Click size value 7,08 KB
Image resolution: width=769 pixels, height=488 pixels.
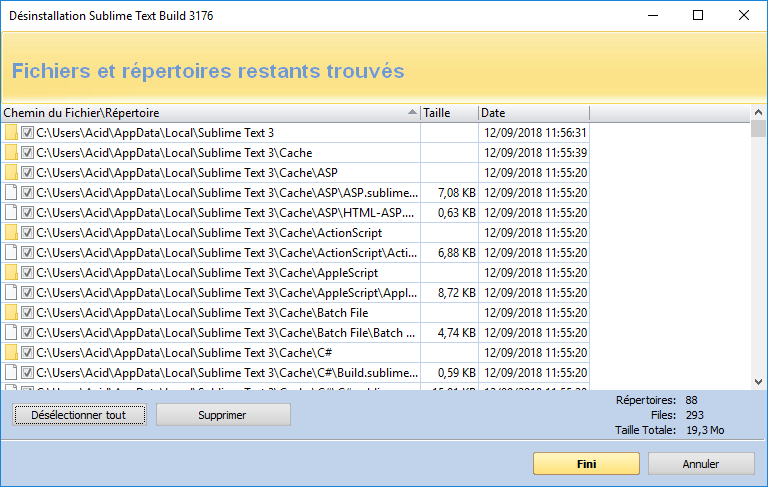pos(457,193)
